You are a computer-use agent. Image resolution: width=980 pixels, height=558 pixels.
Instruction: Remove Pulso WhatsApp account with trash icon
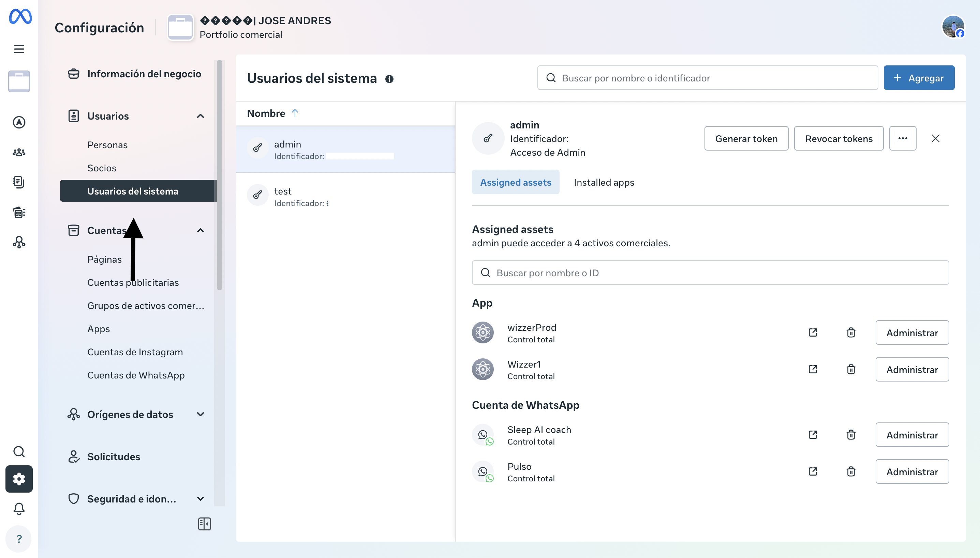[x=851, y=471]
